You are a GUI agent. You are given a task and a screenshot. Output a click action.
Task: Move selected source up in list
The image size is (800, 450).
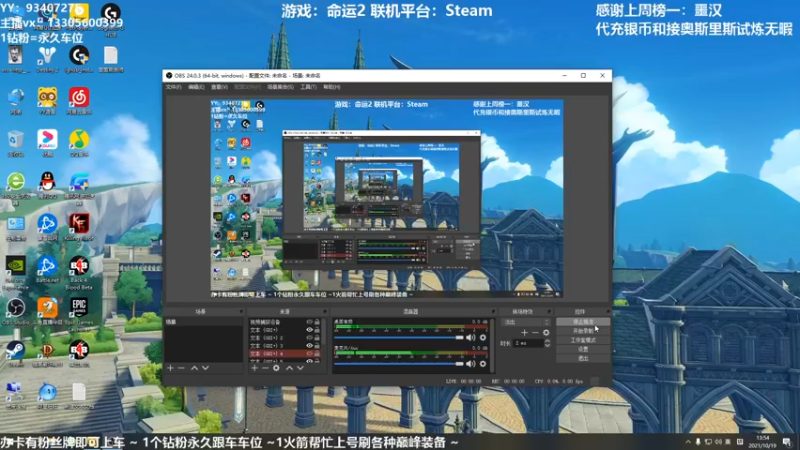[289, 368]
